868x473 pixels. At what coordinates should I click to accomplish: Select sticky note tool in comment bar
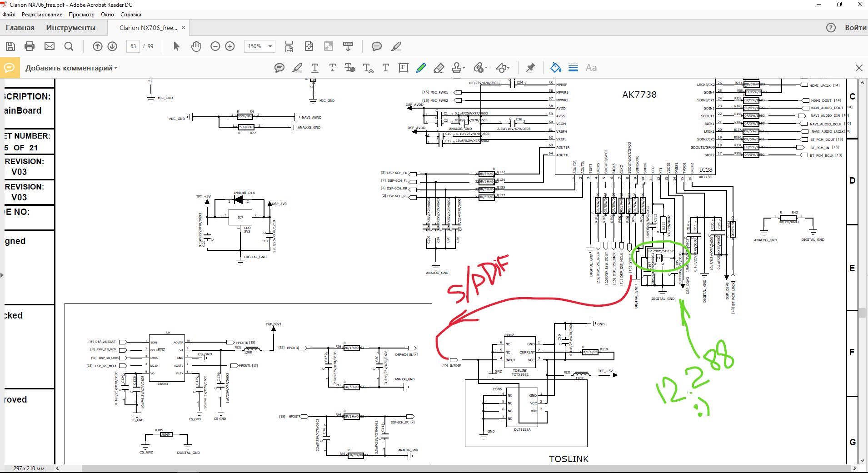pos(279,68)
